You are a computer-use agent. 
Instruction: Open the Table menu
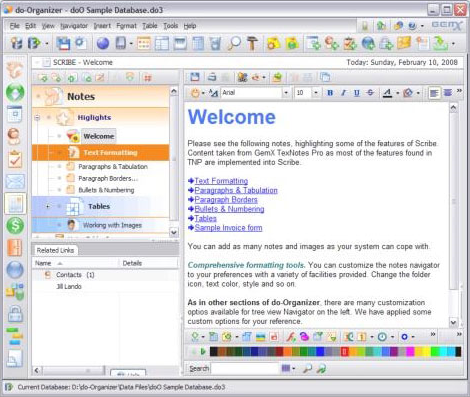tap(150, 26)
